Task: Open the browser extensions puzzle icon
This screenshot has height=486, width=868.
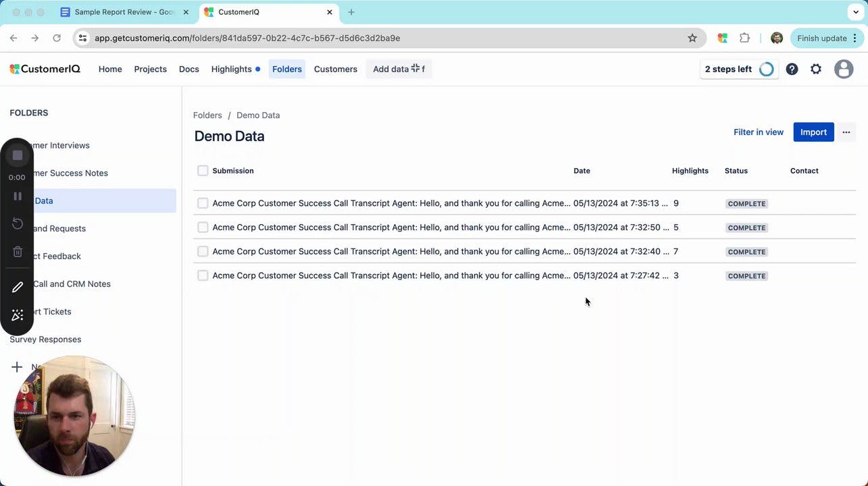Action: pos(744,38)
